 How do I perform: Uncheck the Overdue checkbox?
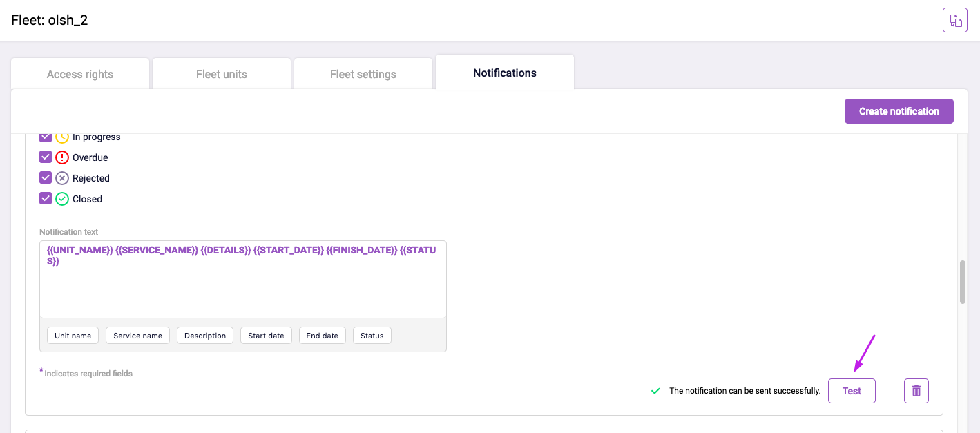(x=46, y=157)
